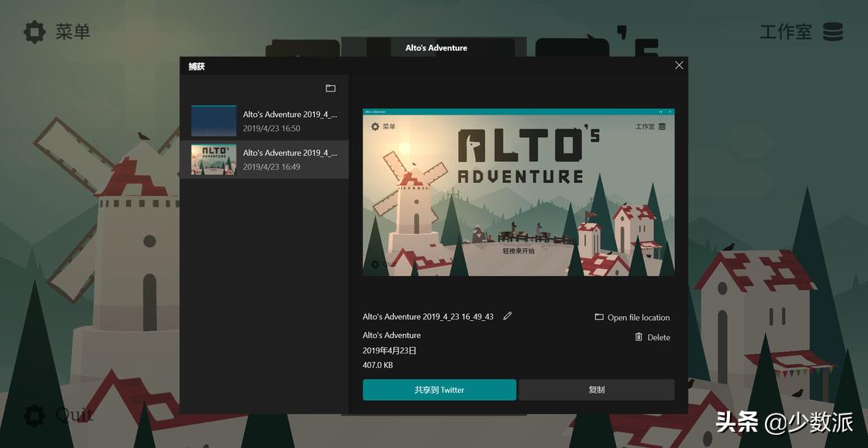
Task: Click the capture title dated 2019/4/23 16:49
Action: pyautogui.click(x=290, y=153)
